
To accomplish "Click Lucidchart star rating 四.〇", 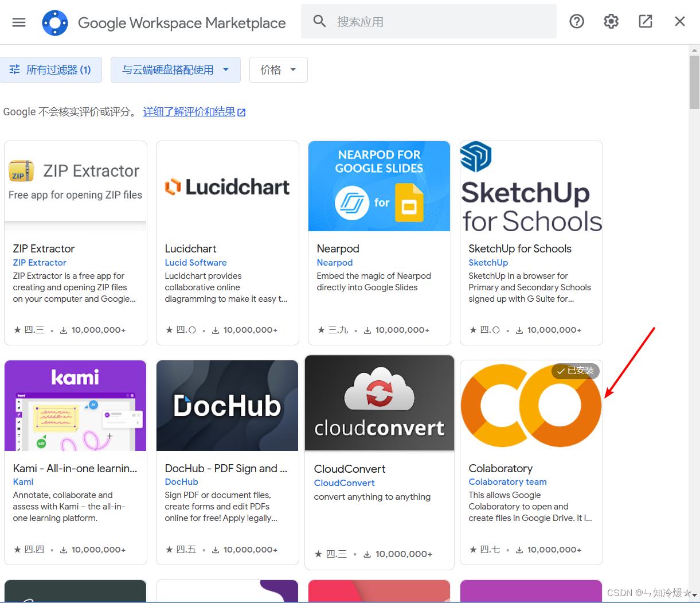I will (181, 330).
